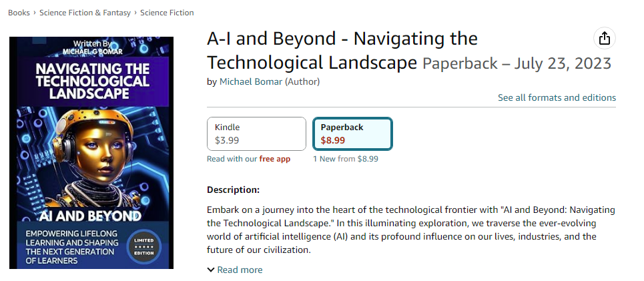
Task: Click the share icon
Action: (605, 39)
